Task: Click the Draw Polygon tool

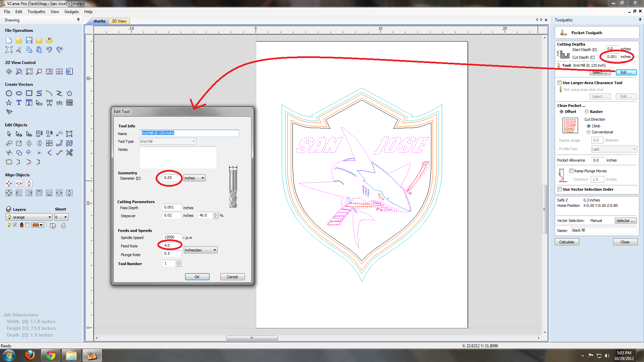Action: (x=69, y=93)
